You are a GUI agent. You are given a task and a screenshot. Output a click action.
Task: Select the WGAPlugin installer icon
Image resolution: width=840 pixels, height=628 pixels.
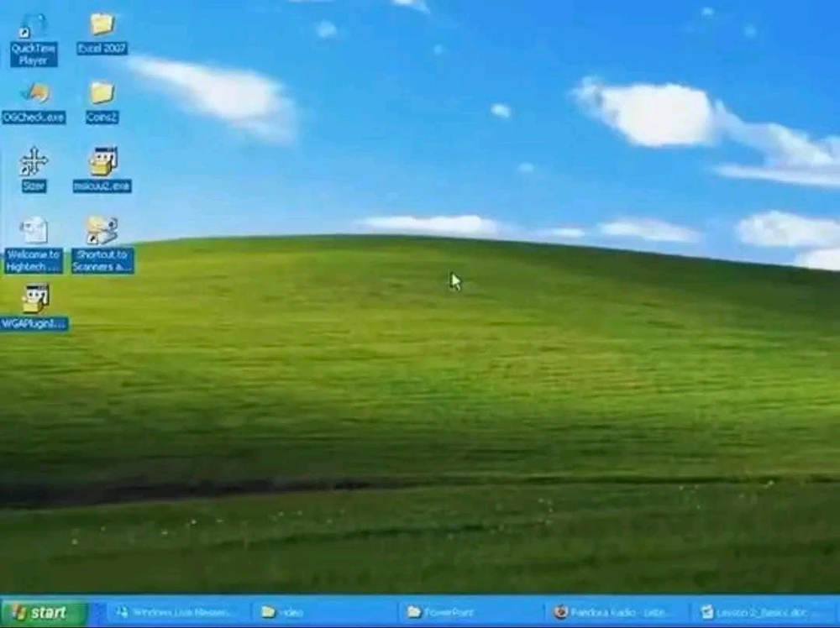[x=35, y=299]
